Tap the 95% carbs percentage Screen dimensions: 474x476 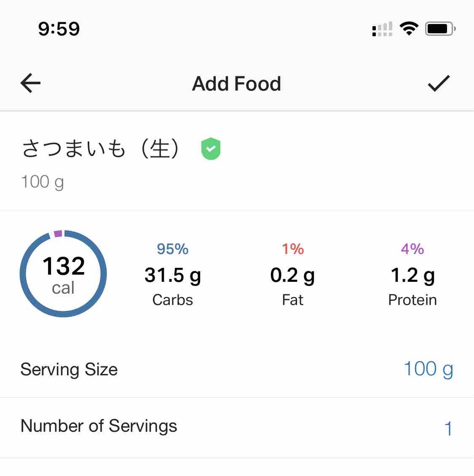172,249
